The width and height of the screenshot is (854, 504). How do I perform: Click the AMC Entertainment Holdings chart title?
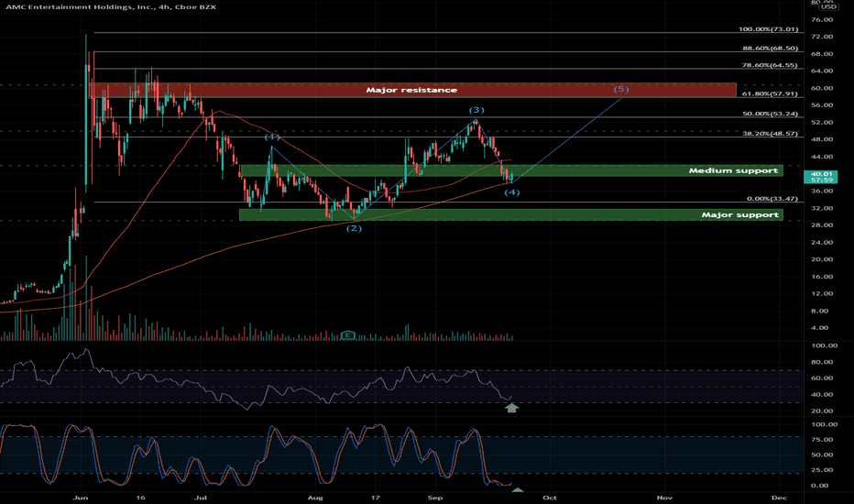(x=111, y=7)
